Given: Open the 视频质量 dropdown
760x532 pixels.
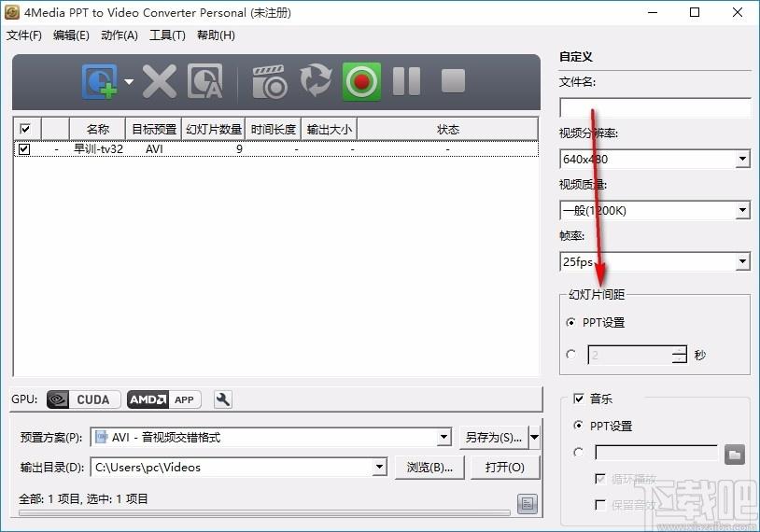Looking at the screenshot, I should coord(742,210).
